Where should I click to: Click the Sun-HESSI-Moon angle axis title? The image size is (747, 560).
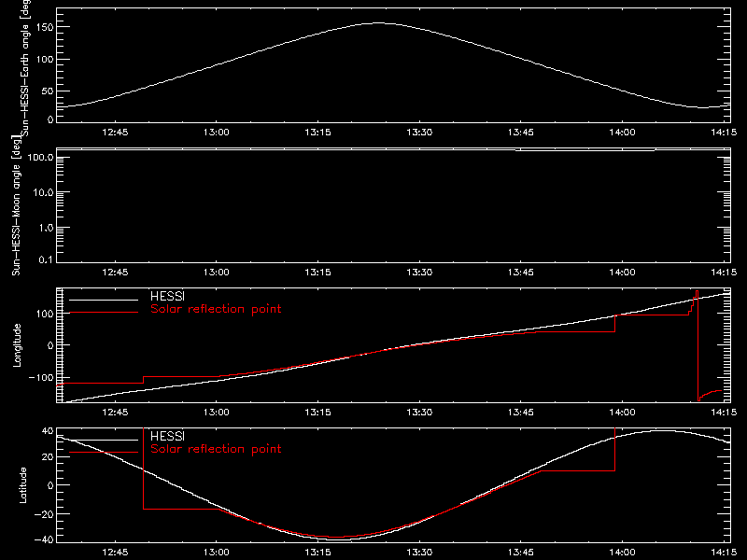17,205
